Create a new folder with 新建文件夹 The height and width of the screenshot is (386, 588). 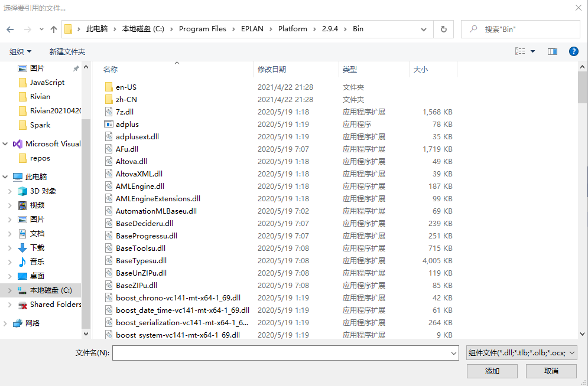tap(68, 51)
